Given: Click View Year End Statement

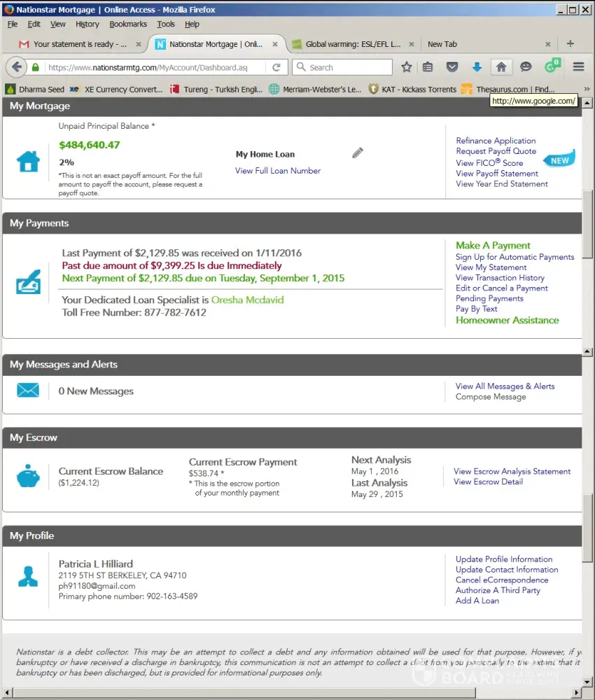Looking at the screenshot, I should [x=502, y=183].
